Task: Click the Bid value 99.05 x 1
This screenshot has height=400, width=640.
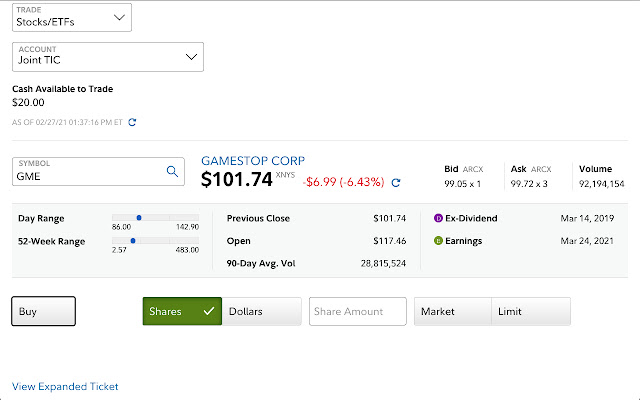Action: tap(462, 184)
